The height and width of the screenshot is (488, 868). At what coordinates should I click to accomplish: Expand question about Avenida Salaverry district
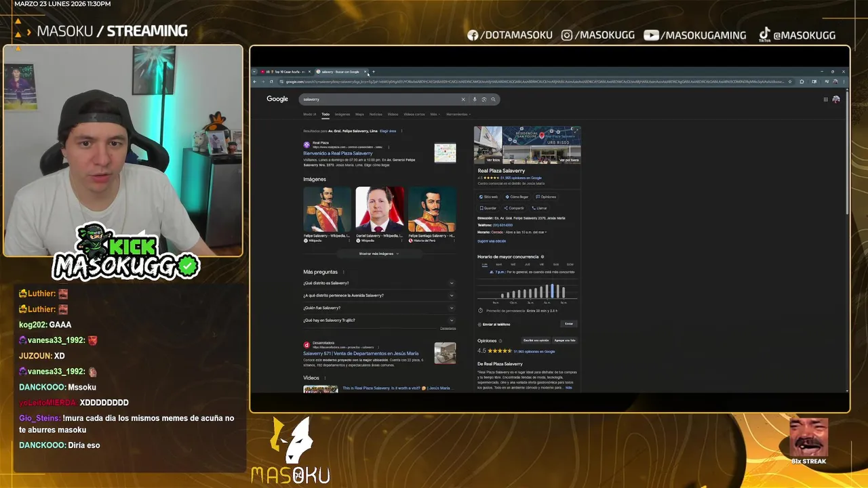[x=379, y=296]
